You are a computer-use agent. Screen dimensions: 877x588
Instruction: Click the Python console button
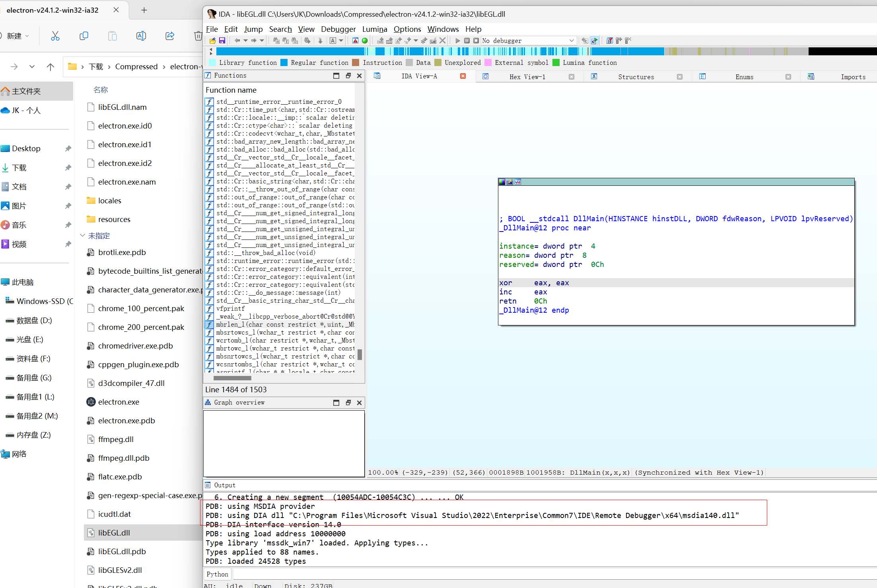tap(217, 574)
